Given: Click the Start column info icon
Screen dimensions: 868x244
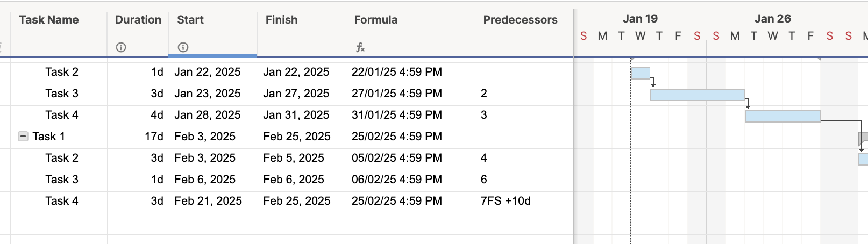Looking at the screenshot, I should coord(183,47).
